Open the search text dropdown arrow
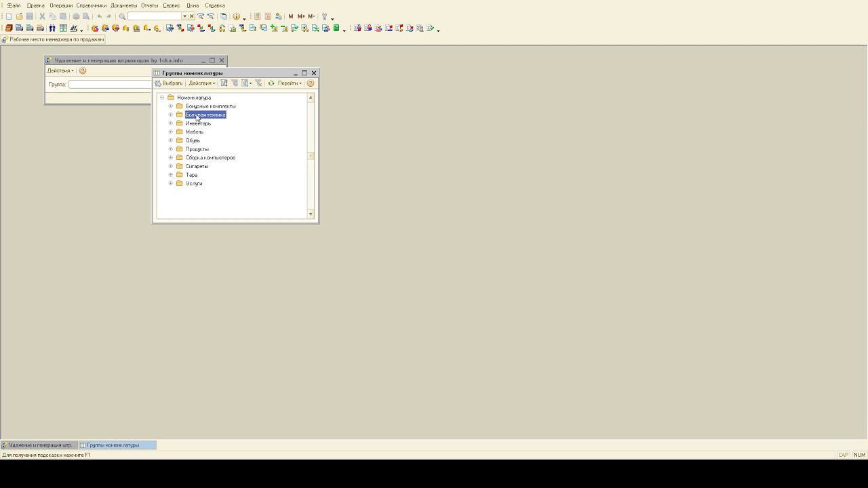 click(x=184, y=16)
